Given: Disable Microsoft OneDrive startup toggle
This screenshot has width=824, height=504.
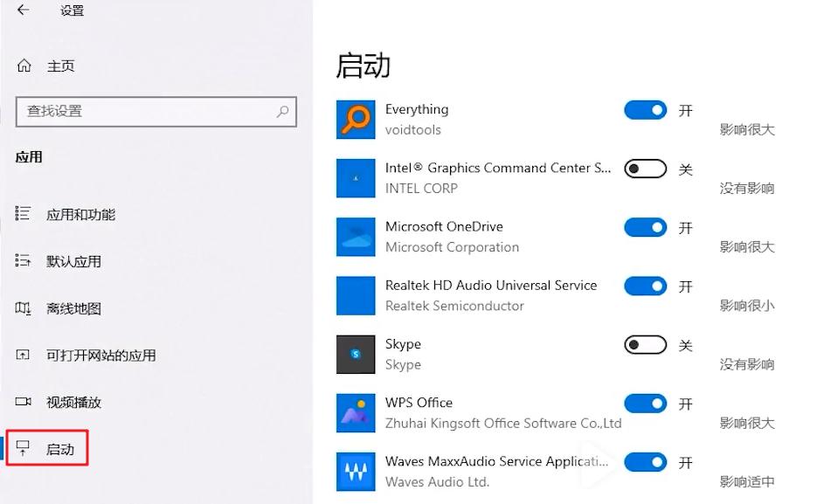Looking at the screenshot, I should tap(645, 227).
